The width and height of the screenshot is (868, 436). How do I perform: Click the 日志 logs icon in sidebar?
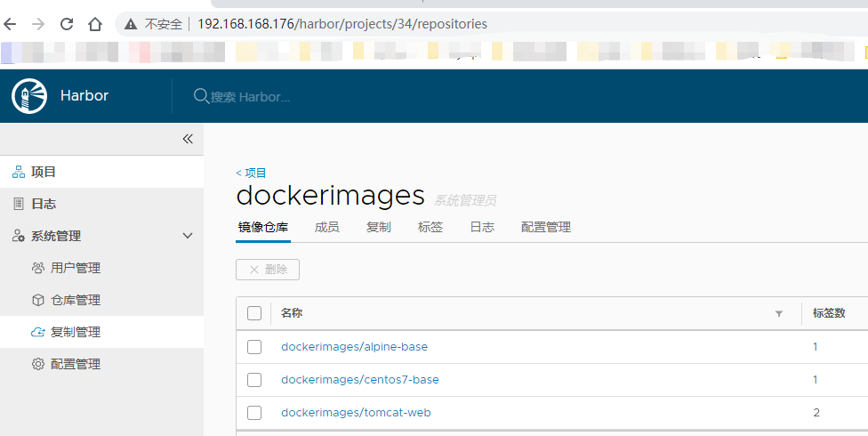pos(19,204)
